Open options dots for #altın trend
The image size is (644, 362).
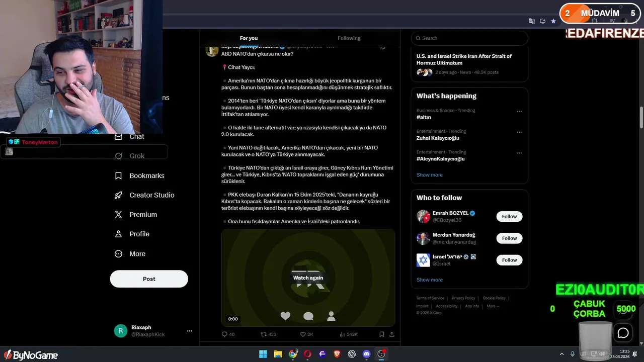pos(519,112)
